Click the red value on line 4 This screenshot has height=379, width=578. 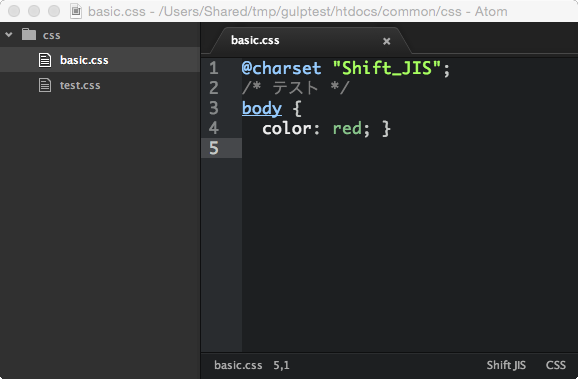coord(347,129)
